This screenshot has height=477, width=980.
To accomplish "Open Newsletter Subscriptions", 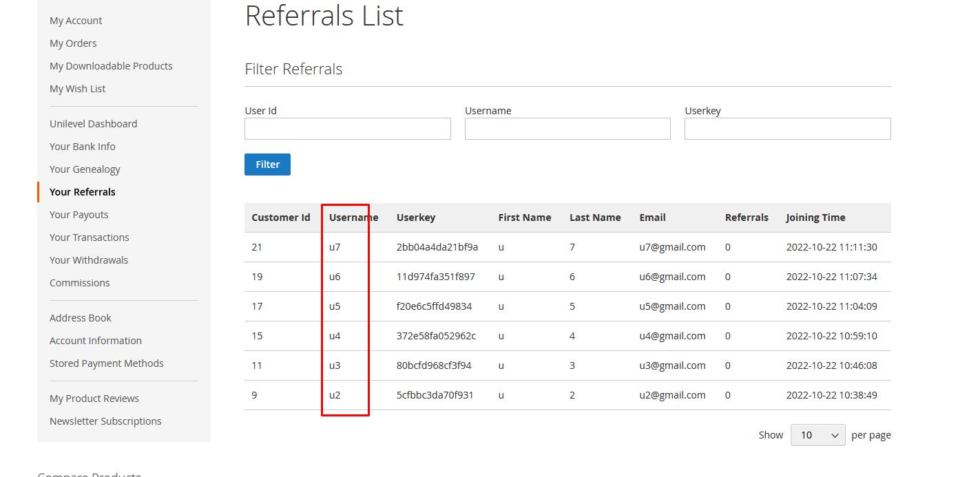I will point(105,421).
